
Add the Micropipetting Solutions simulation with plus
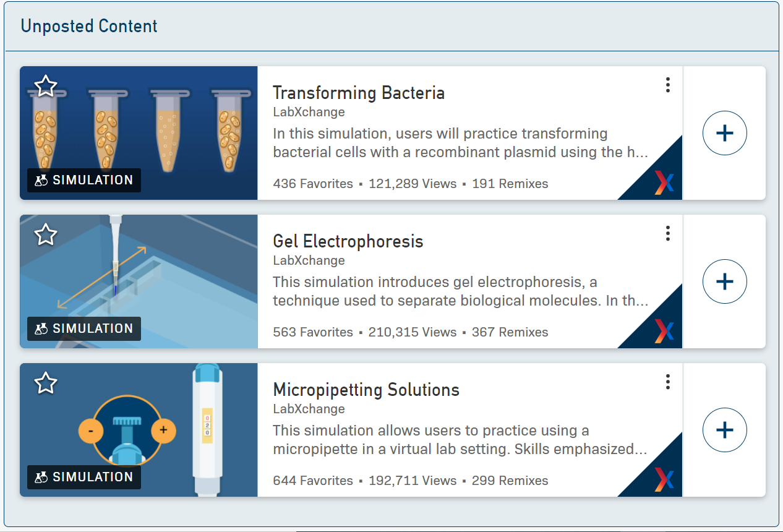724,430
